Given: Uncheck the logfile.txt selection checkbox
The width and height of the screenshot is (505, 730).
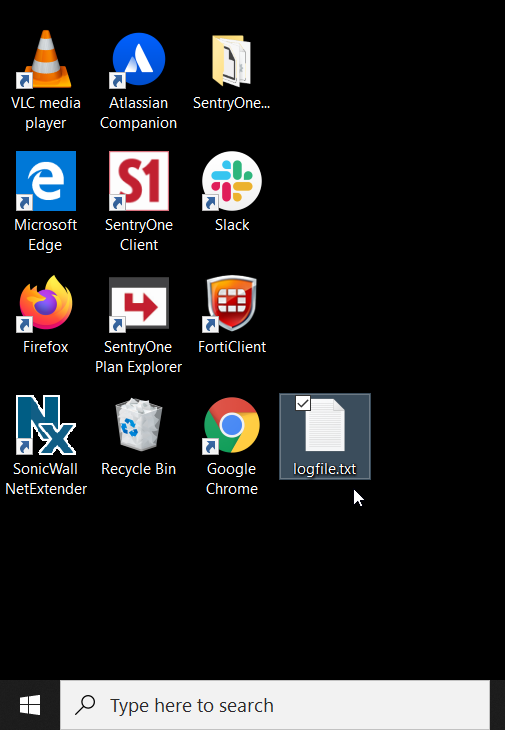Looking at the screenshot, I should pos(303,403).
